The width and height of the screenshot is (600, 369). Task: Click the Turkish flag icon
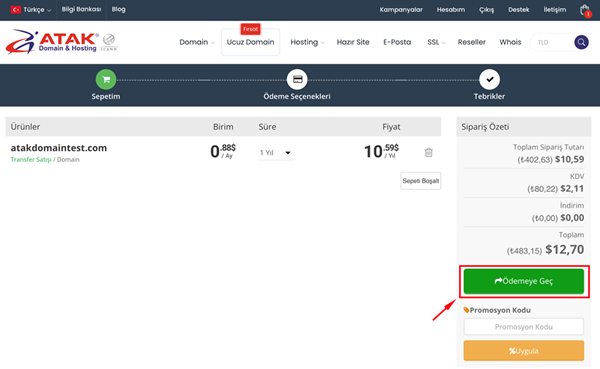click(16, 10)
